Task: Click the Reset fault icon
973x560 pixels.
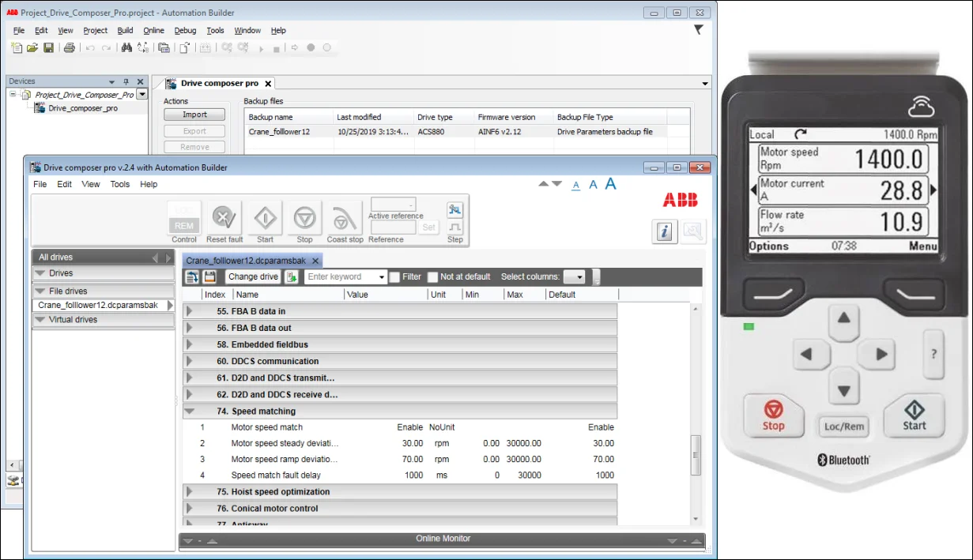Action: click(x=224, y=217)
